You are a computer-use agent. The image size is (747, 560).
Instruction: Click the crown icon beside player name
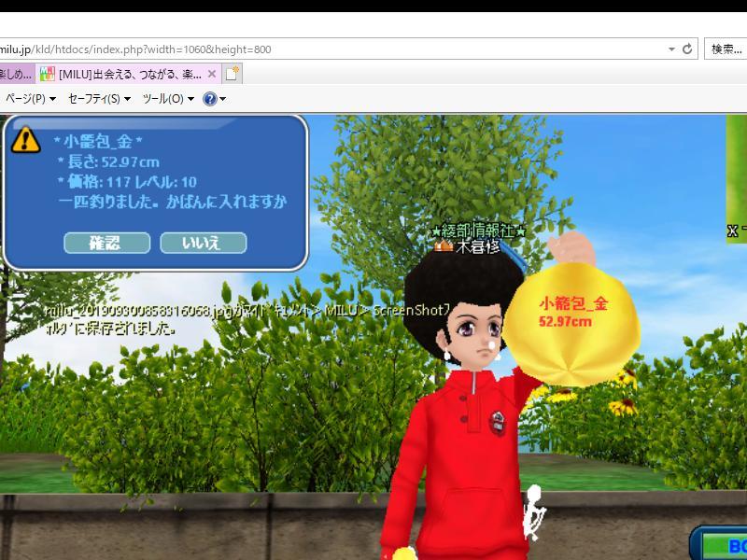pyautogui.click(x=444, y=245)
